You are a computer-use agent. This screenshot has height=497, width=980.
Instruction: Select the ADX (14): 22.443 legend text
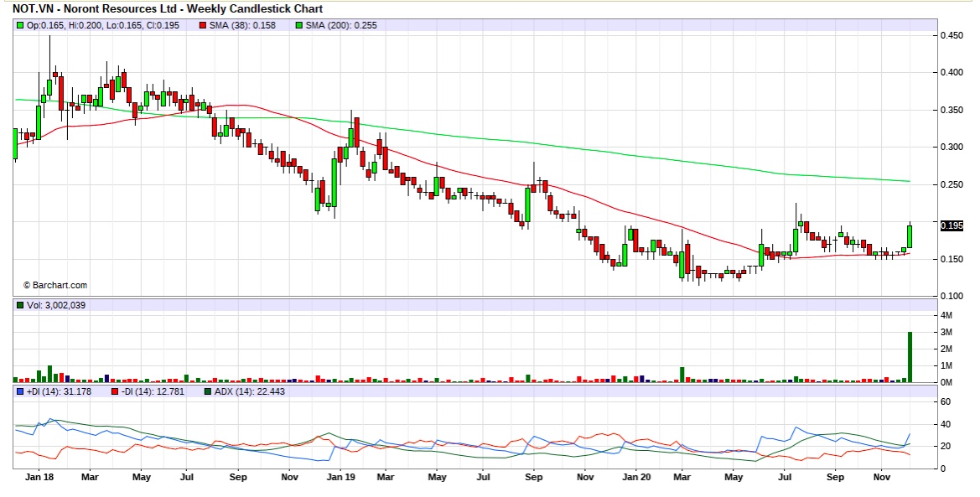(x=250, y=391)
